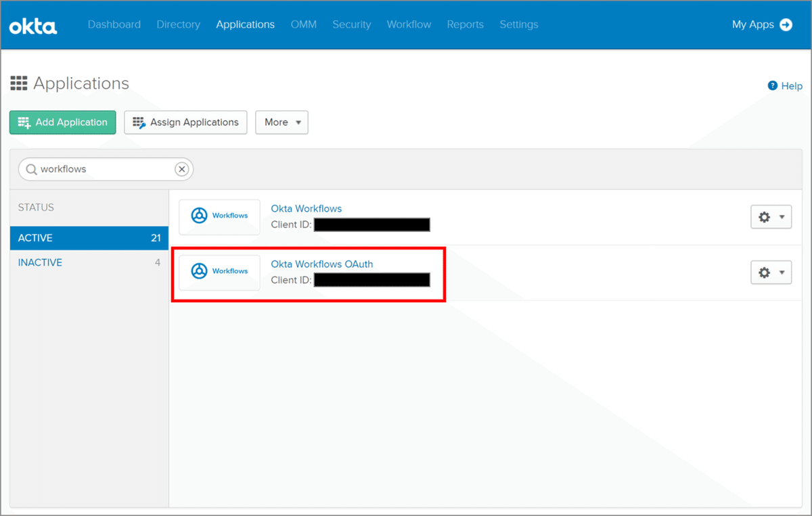Select the INACTIVE status filter

point(89,262)
